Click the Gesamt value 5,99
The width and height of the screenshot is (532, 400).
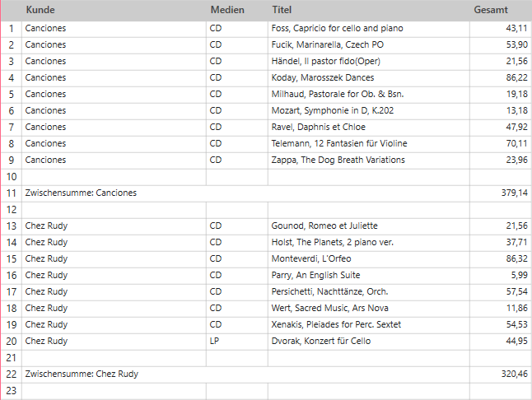pyautogui.click(x=519, y=276)
